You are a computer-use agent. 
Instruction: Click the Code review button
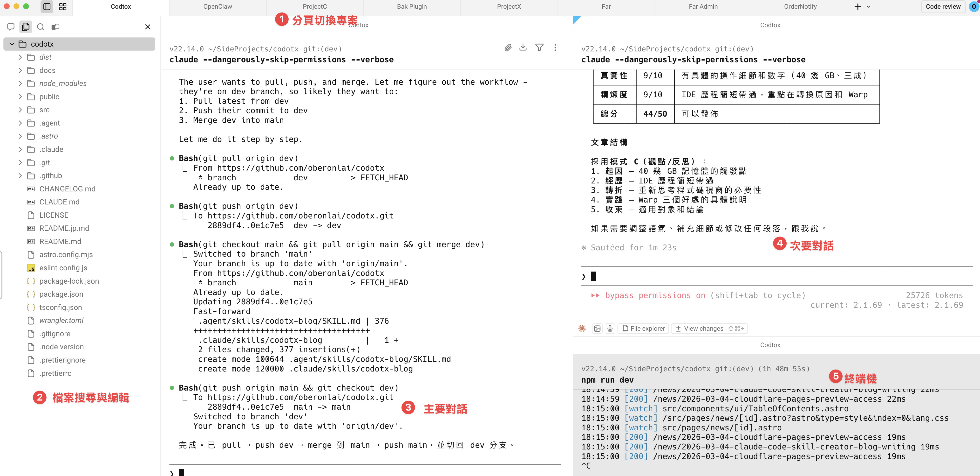tap(943, 7)
